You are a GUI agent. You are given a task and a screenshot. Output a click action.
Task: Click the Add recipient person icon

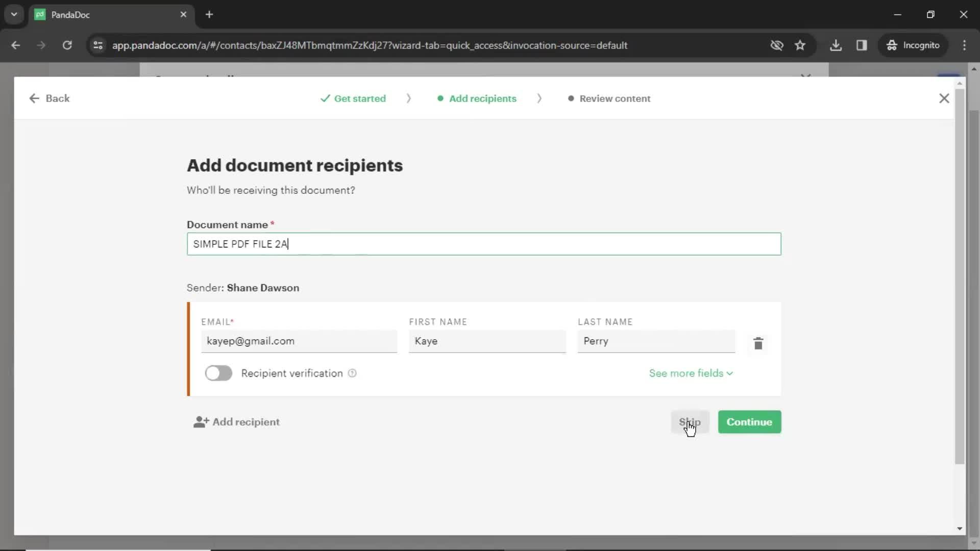[x=201, y=422]
